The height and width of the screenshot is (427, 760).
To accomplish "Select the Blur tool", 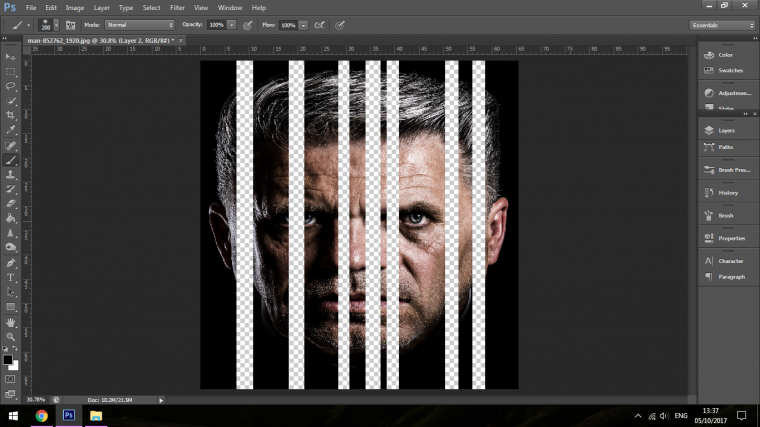I will click(x=10, y=233).
